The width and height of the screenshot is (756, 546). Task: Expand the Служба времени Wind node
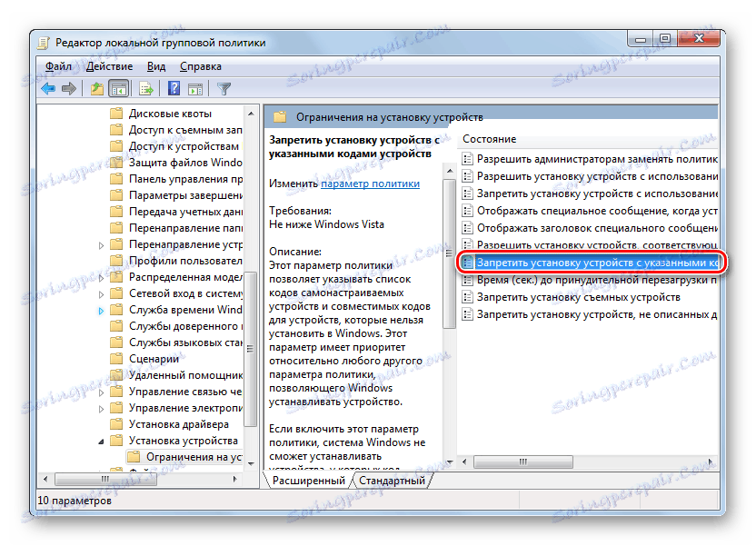(x=101, y=311)
